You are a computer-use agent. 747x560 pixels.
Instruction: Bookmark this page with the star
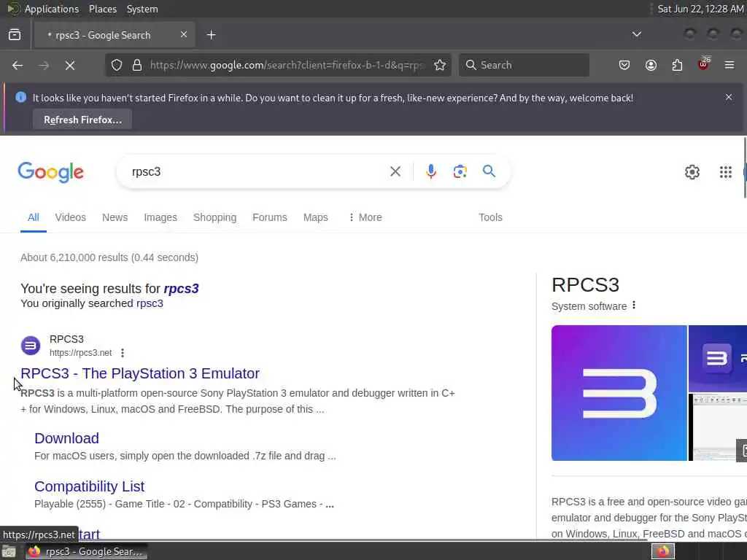440,65
